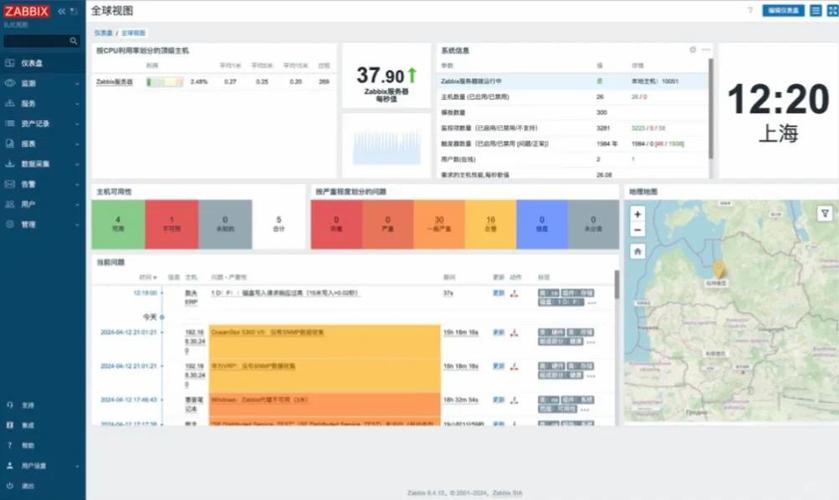This screenshot has width=839, height=500.
Task: Click the blue edit dashboard button
Action: [x=783, y=10]
